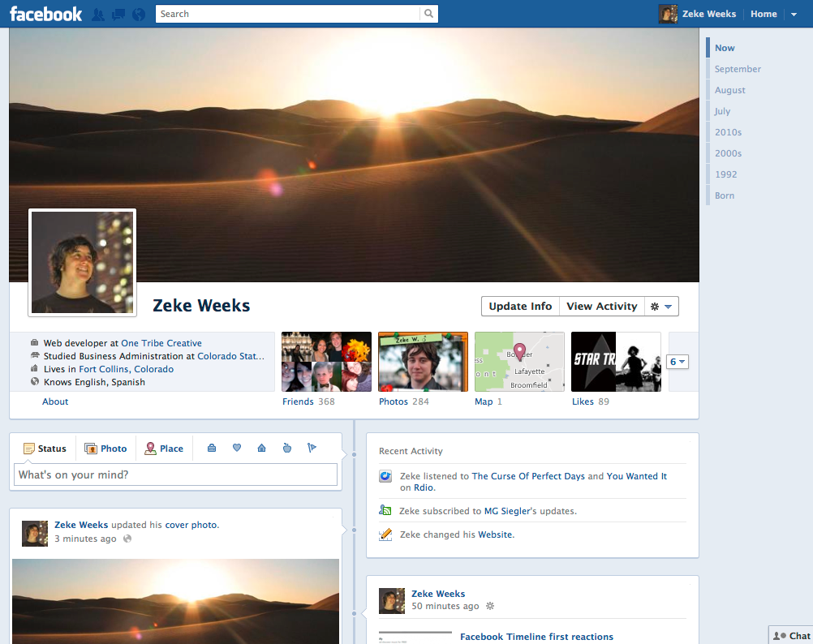The width and height of the screenshot is (813, 644).
Task: Add a Living life event (house icon)
Action: (262, 448)
